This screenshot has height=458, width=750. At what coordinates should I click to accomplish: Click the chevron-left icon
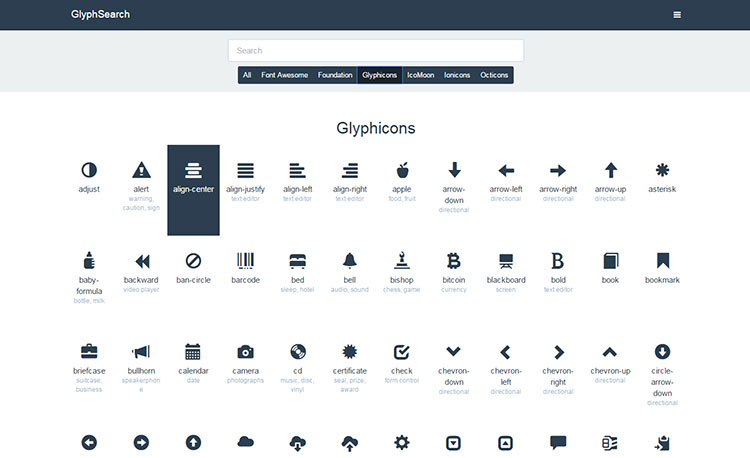pos(506,352)
